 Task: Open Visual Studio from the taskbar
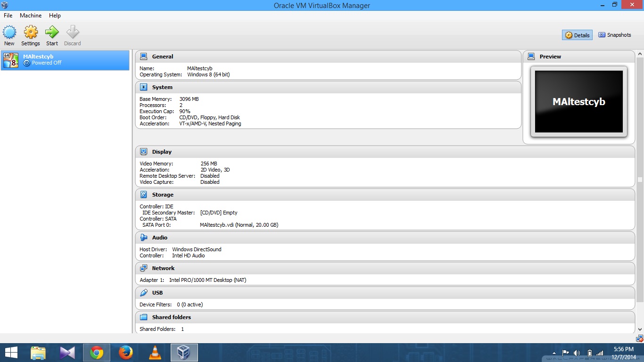coord(67,353)
